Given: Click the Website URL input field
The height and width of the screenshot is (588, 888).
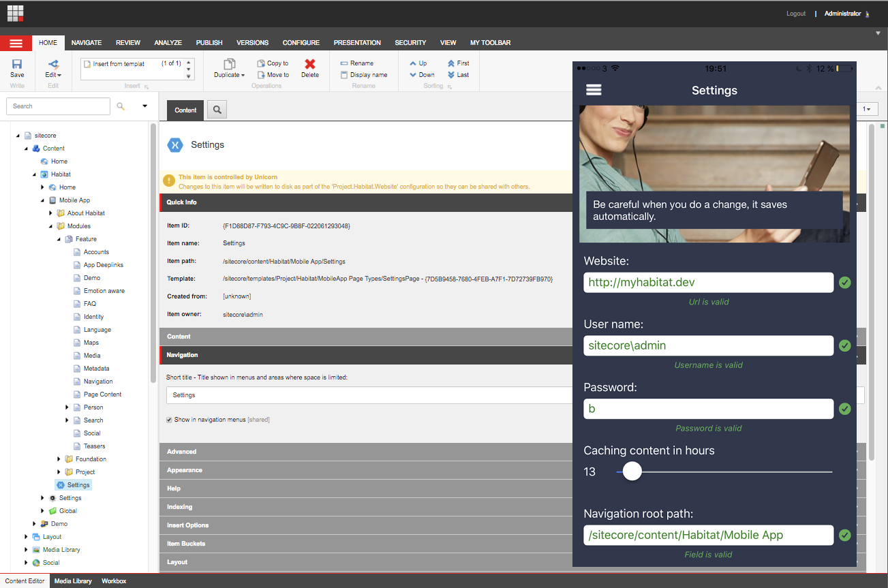Looking at the screenshot, I should (708, 283).
